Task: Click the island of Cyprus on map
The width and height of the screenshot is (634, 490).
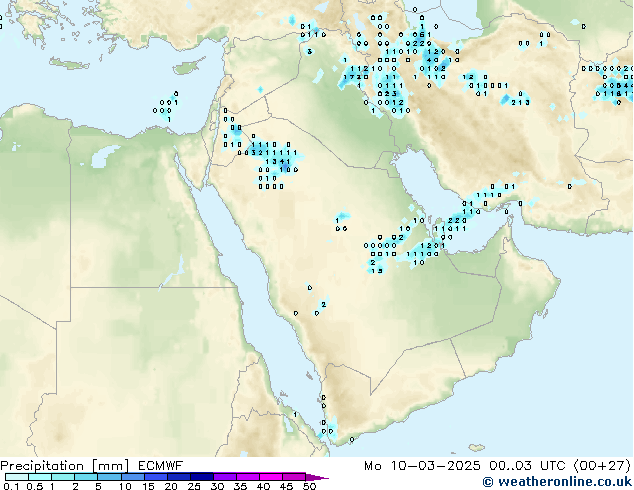Action: click(189, 66)
